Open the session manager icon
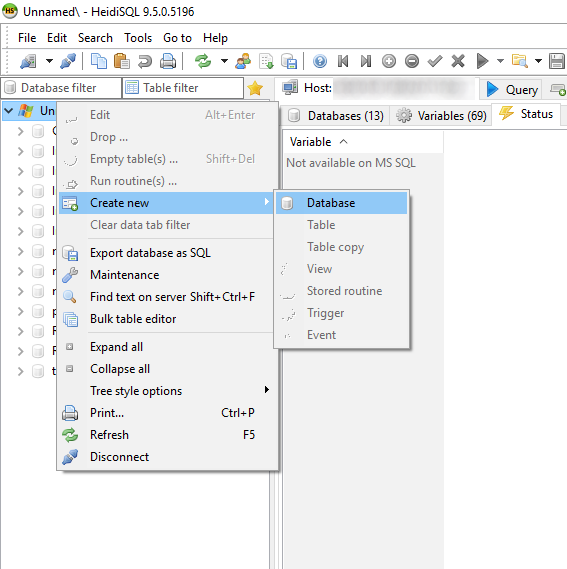Image resolution: width=567 pixels, height=569 pixels. 28,61
